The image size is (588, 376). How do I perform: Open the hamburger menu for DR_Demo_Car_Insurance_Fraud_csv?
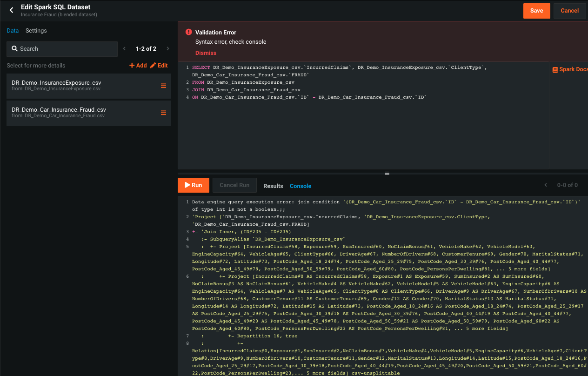pyautogui.click(x=163, y=113)
